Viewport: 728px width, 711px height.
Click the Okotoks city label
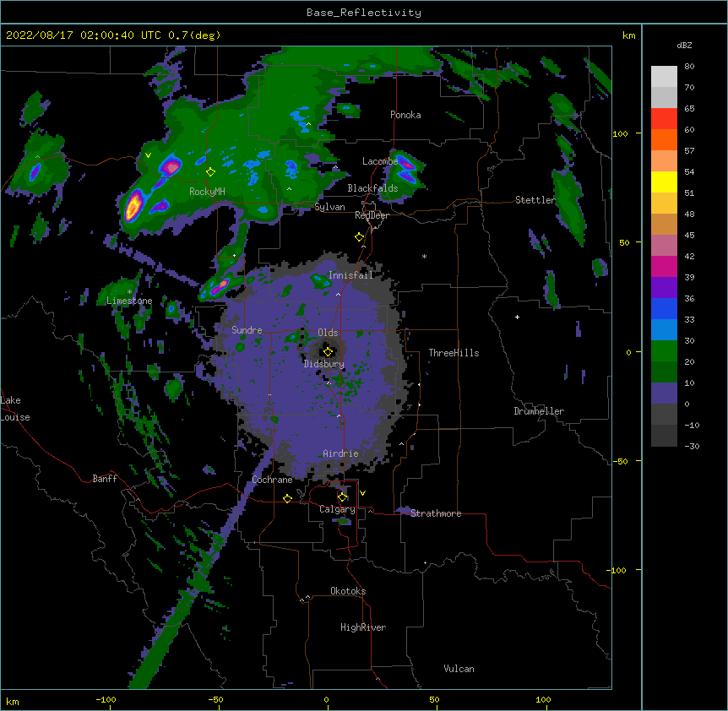(x=348, y=591)
